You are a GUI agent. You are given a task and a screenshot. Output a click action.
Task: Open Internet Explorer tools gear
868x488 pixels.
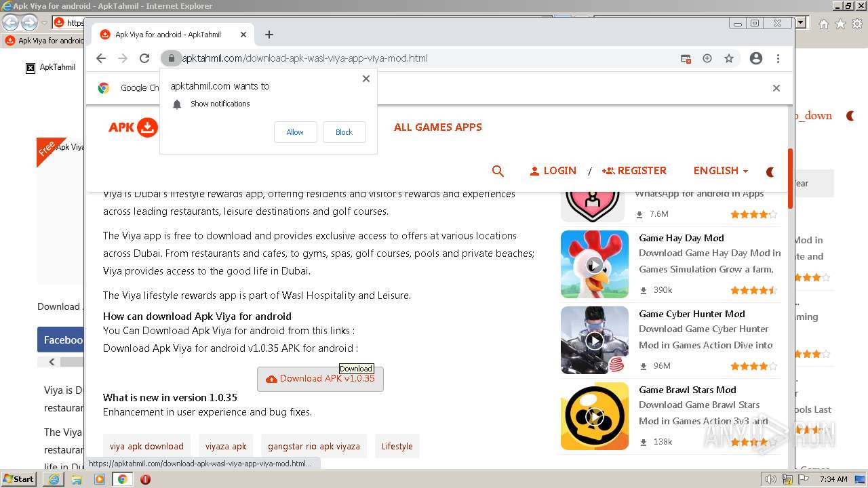[857, 24]
